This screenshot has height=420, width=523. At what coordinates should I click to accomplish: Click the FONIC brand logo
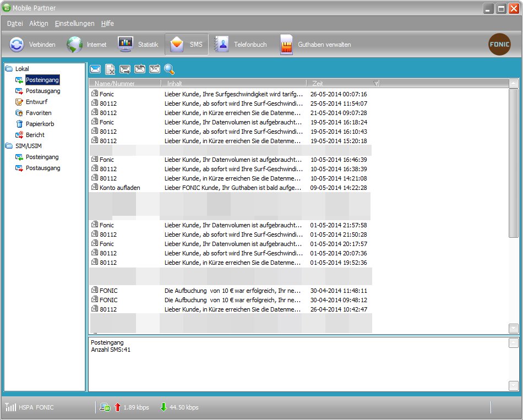point(499,45)
